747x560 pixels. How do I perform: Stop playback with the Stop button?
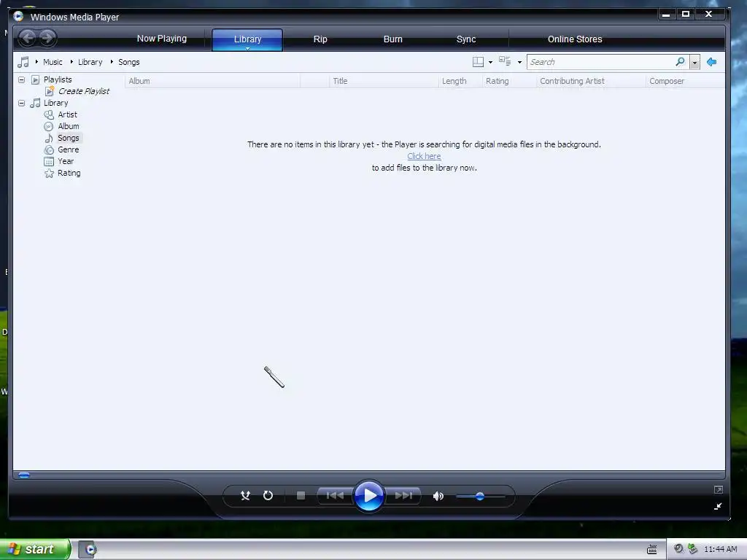[x=301, y=496]
